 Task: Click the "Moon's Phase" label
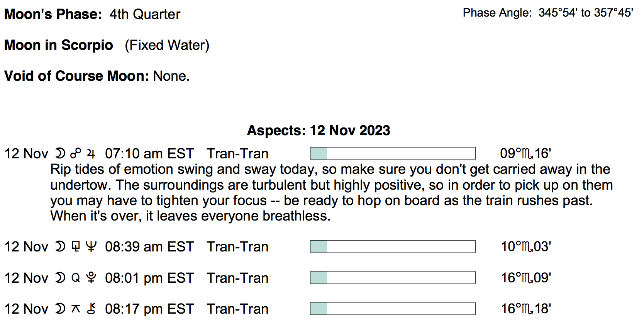53,14
